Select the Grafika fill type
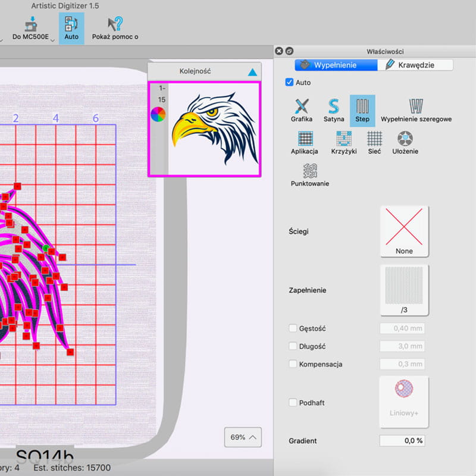The height and width of the screenshot is (476, 476). point(302,110)
